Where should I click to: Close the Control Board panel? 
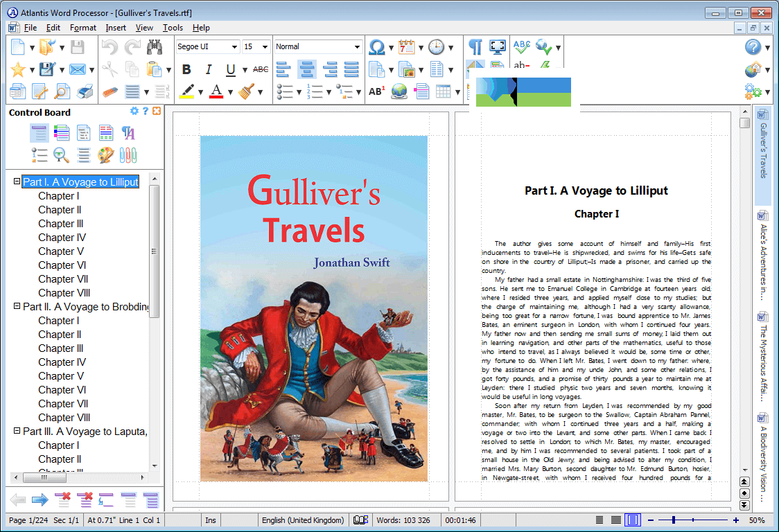[157, 112]
